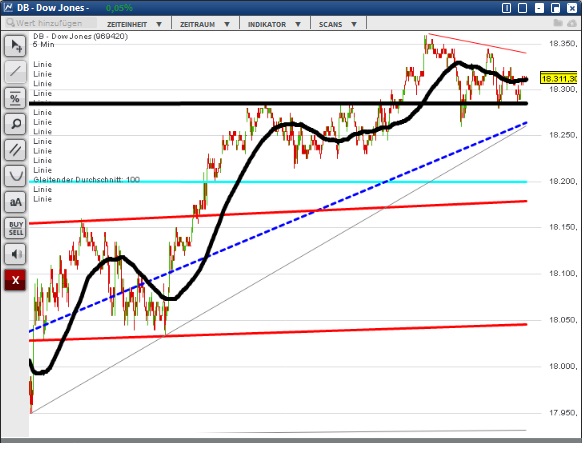Image resolution: width=588 pixels, height=450 pixels.
Task: Open the BUY SELL order button
Action: point(15,228)
